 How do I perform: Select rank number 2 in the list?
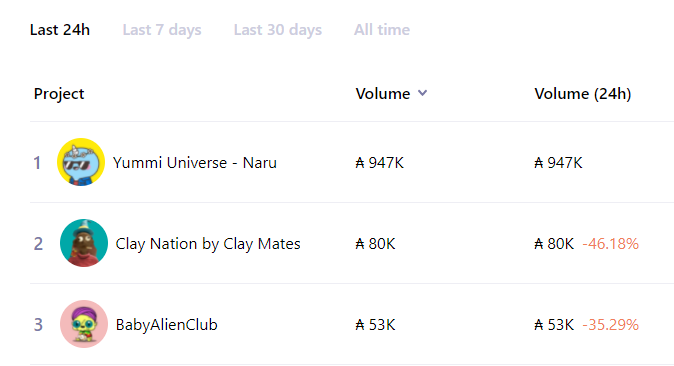tap(38, 244)
